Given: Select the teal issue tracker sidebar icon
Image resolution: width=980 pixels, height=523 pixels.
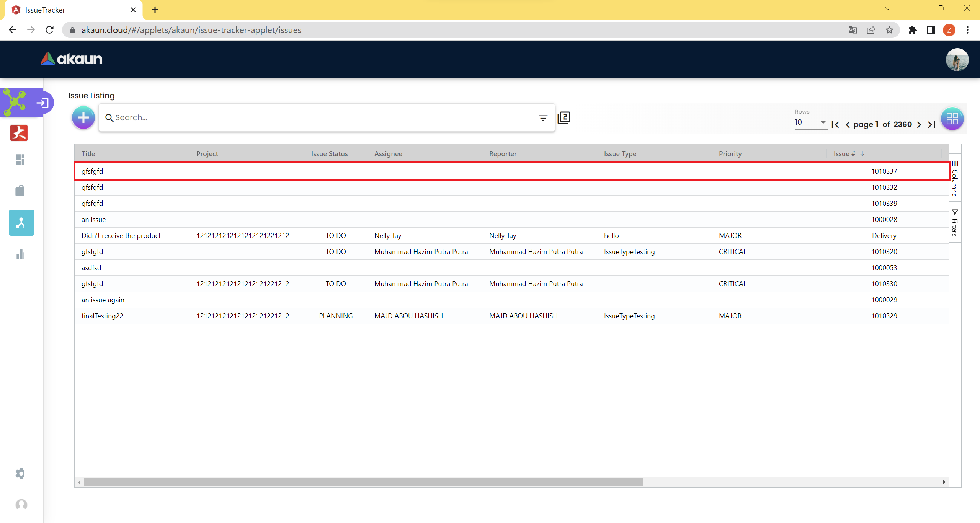Looking at the screenshot, I should point(21,223).
